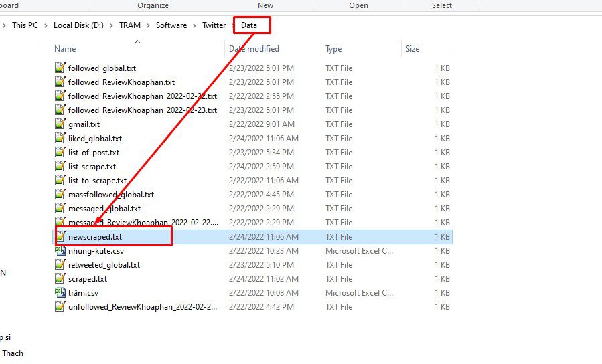Sort files by Size column
The height and width of the screenshot is (364, 602).
tap(412, 49)
